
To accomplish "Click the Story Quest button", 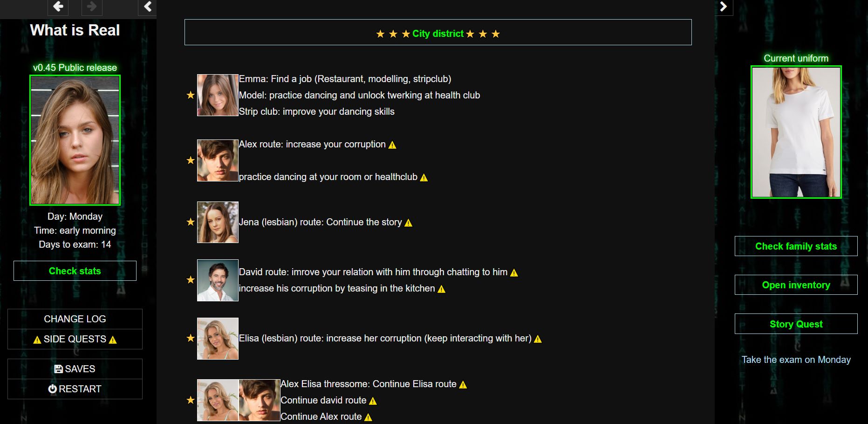I will [796, 324].
